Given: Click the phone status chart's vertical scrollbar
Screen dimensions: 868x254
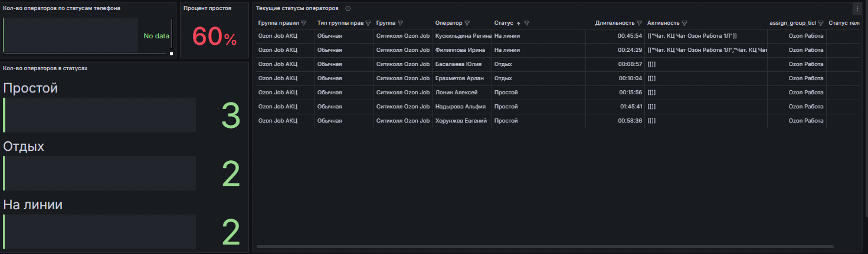Looking at the screenshot, I should tap(172, 34).
